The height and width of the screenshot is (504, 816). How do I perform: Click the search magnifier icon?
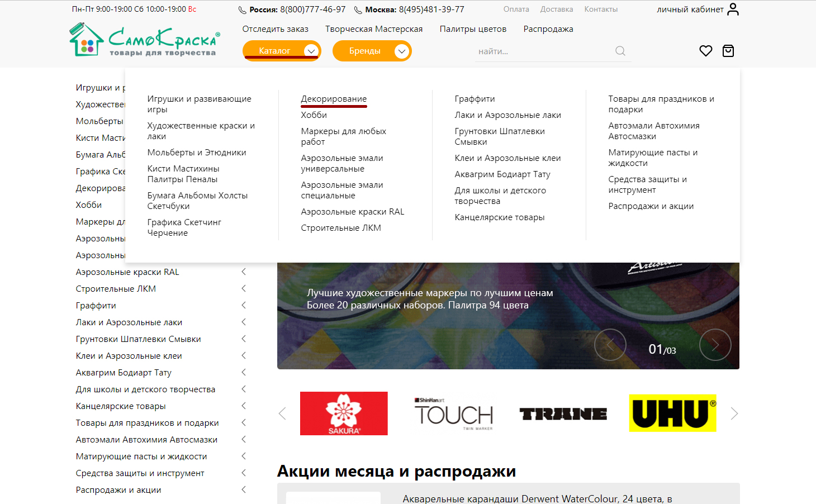(620, 51)
